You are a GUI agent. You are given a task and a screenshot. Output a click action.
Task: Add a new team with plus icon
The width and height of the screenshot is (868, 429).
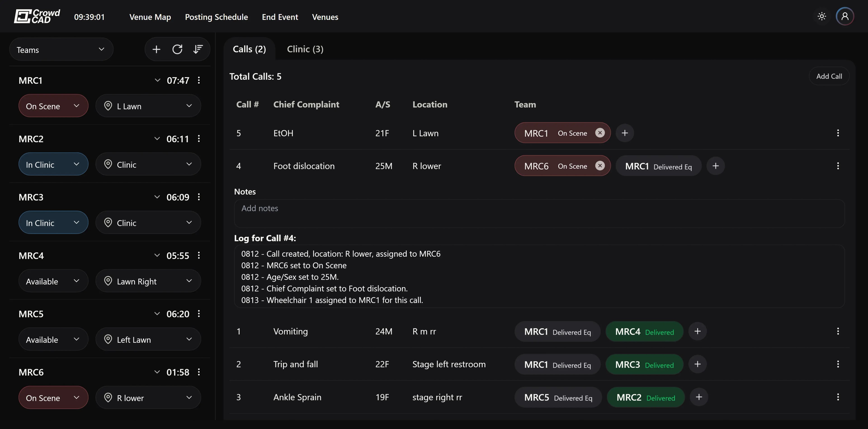point(156,49)
